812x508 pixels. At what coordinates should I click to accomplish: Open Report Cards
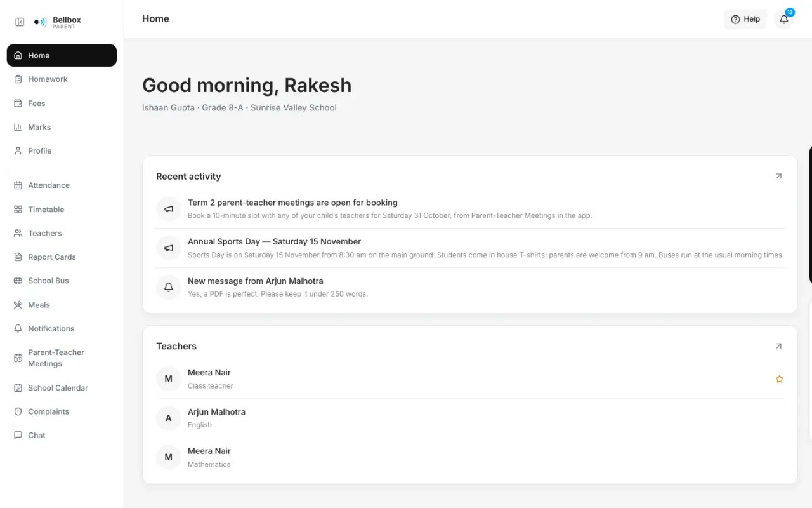pyautogui.click(x=62, y=257)
